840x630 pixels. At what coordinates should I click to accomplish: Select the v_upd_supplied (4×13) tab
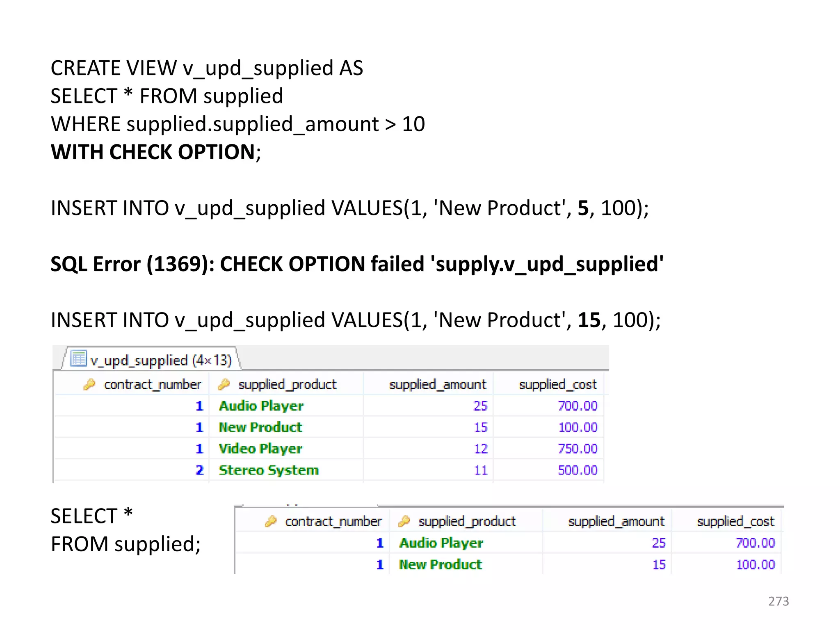(151, 359)
